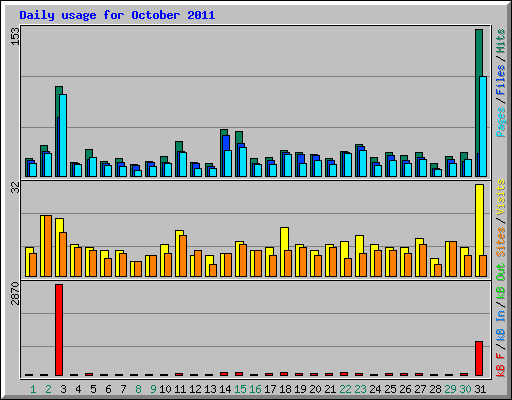Click the tall yellow visits bar for day 31

[x=479, y=230]
